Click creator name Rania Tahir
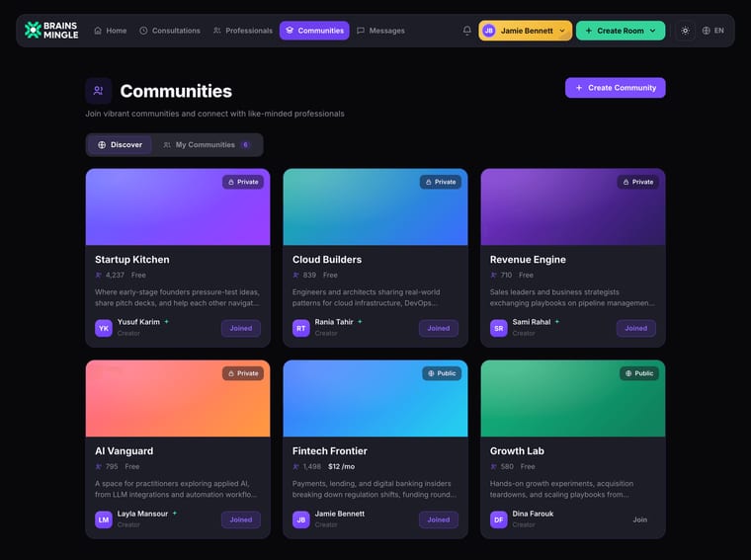This screenshot has height=560, width=751. [x=334, y=322]
